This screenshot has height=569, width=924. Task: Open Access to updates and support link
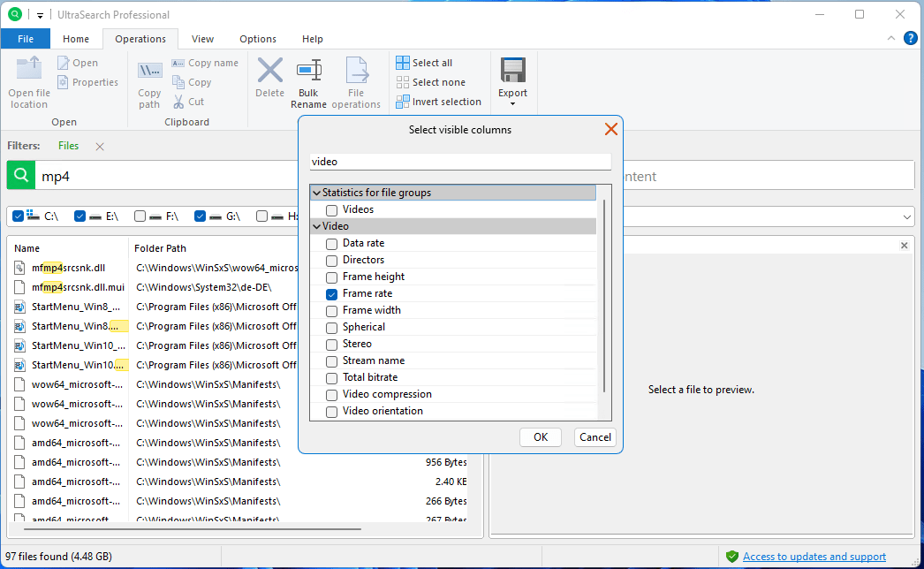814,557
